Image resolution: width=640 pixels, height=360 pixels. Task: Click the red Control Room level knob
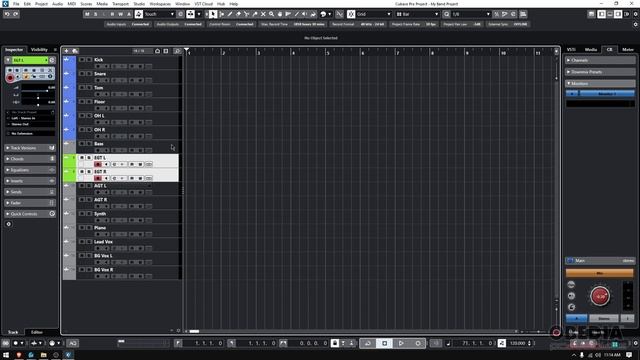600,296
